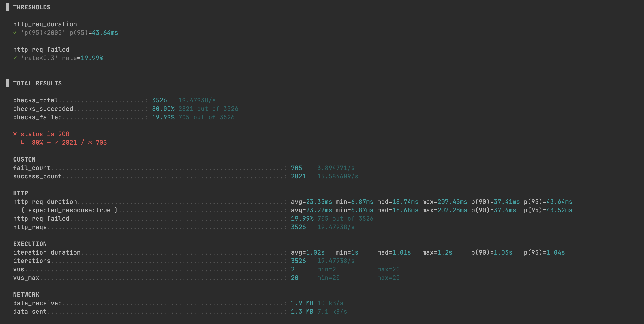Click green checkmark beside p(95)<2000 threshold
The height and width of the screenshot is (324, 644).
pyautogui.click(x=15, y=33)
